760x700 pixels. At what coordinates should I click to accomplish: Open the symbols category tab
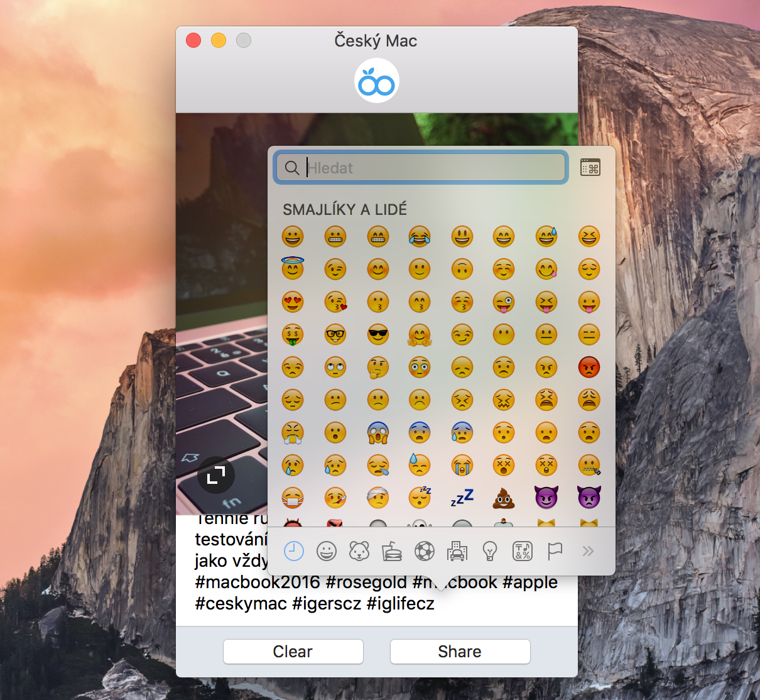pos(523,551)
